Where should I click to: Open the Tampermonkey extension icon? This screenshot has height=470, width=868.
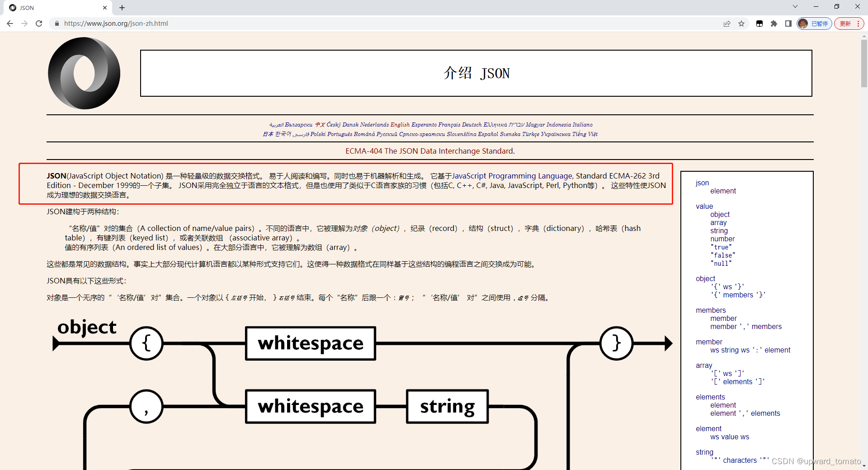(x=759, y=23)
